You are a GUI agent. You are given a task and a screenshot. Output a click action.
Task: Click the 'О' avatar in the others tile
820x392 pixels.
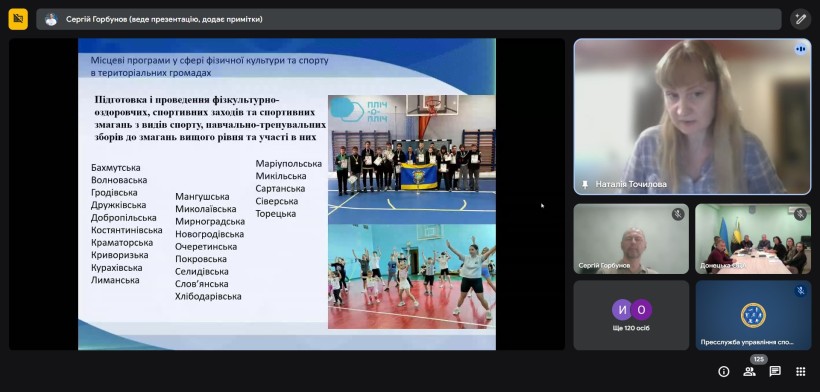tap(641, 309)
